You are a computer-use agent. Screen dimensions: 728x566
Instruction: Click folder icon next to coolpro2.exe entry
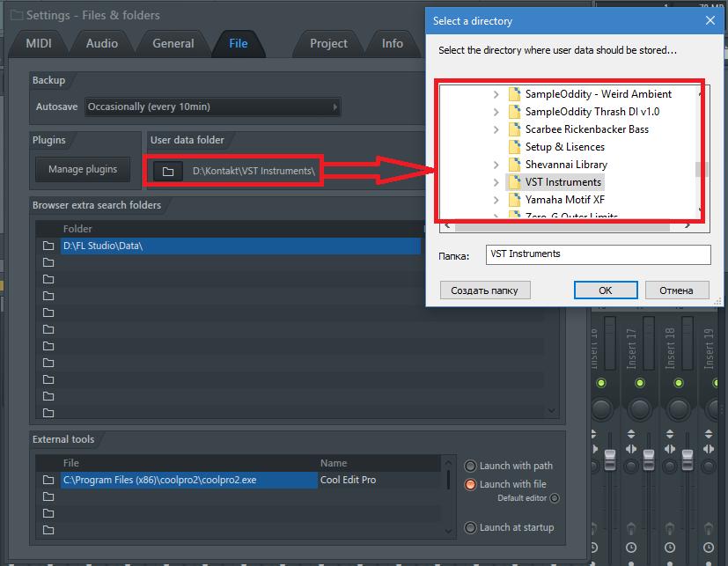point(48,480)
